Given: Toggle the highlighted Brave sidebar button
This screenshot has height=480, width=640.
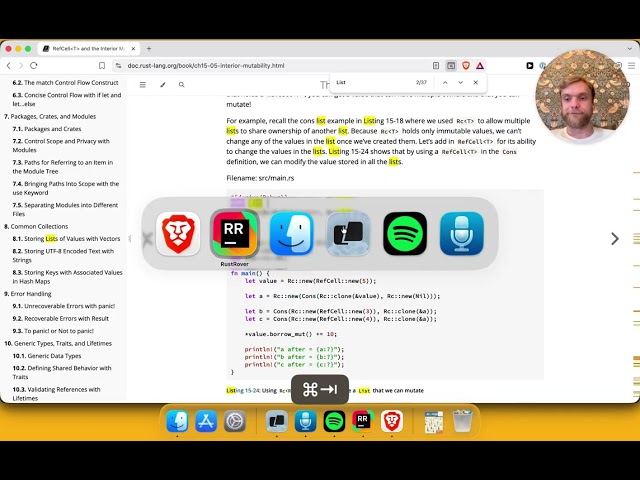Looking at the screenshot, I should pos(451,65).
